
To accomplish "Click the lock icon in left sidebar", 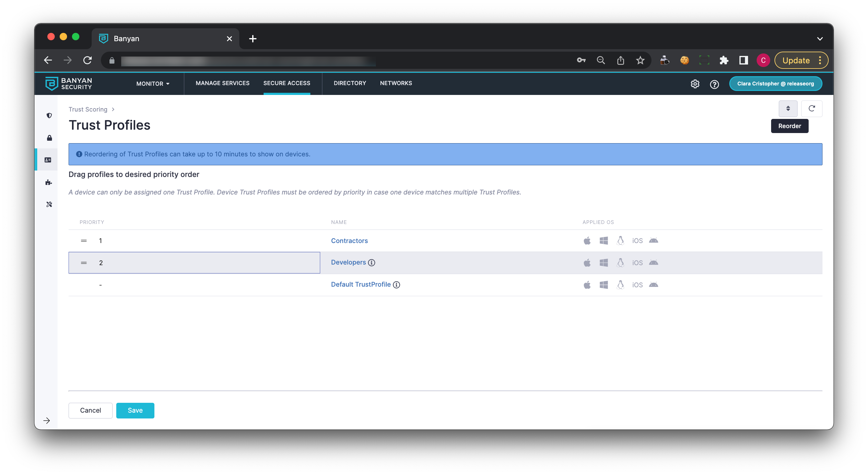I will pos(49,138).
